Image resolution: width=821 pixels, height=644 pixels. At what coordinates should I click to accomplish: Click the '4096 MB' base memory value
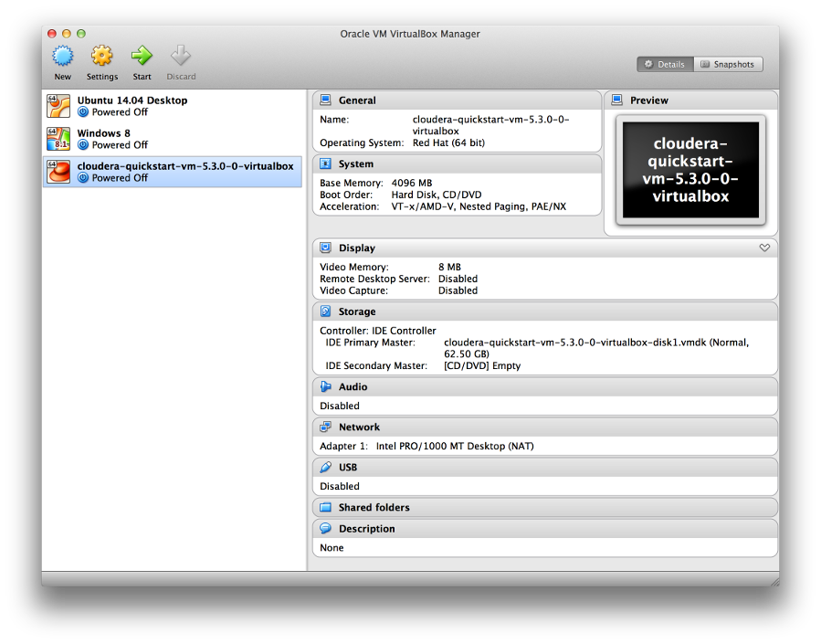[x=412, y=183]
